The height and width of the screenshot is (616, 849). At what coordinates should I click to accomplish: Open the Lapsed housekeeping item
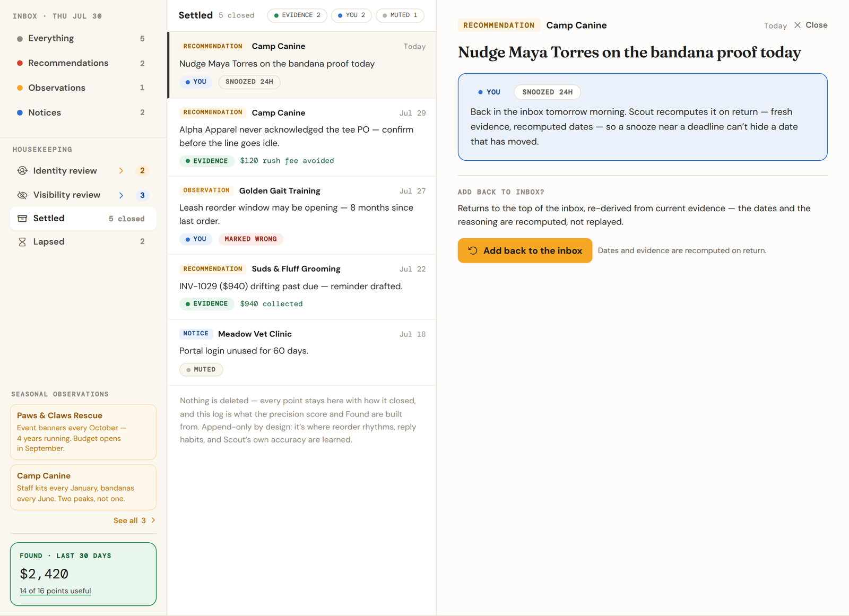click(83, 242)
